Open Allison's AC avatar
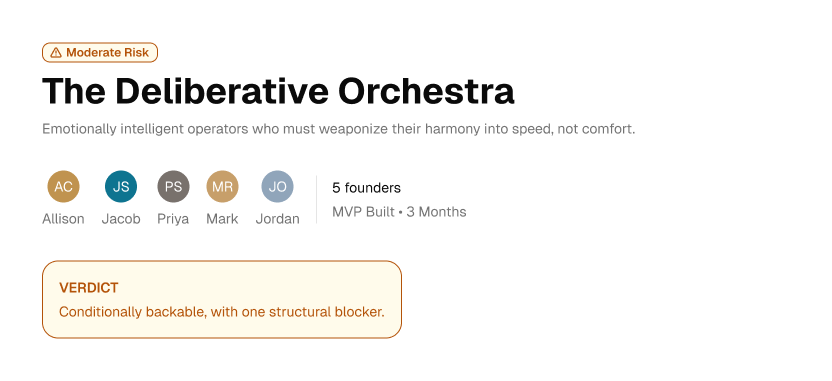This screenshot has height=381, width=832. pos(63,187)
